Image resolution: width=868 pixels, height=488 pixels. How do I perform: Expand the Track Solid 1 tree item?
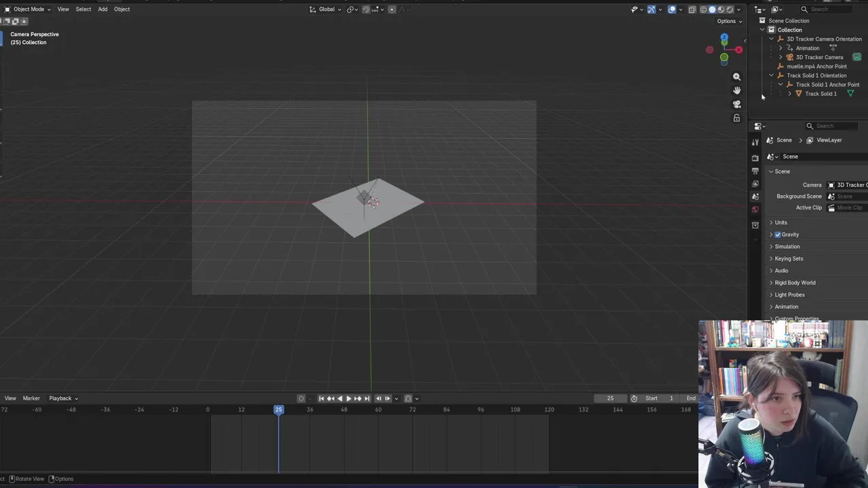tap(789, 94)
